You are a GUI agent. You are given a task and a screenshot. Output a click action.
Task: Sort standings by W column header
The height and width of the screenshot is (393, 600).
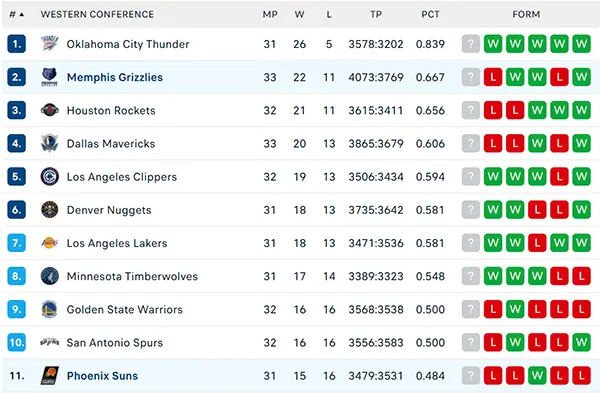[x=300, y=15]
